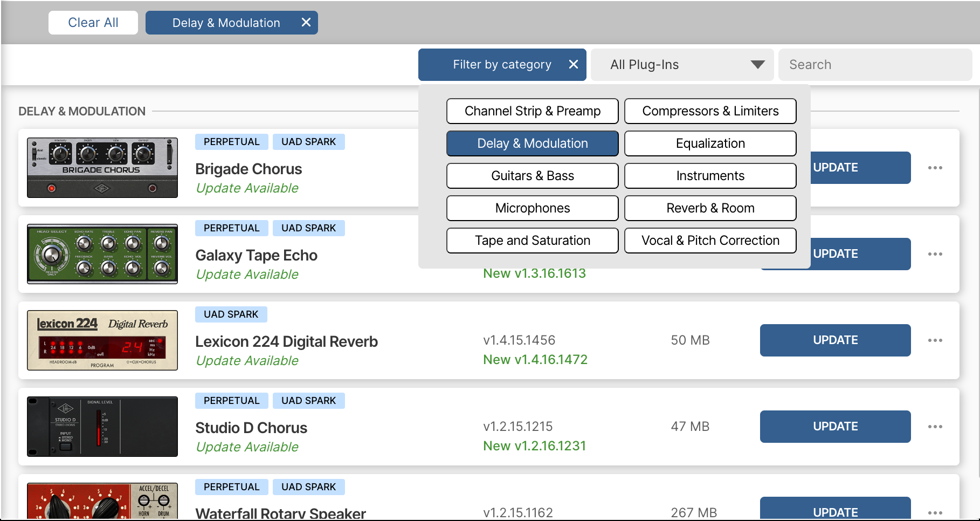Click the Waterfall Rotary Speaker artwork

[102, 502]
